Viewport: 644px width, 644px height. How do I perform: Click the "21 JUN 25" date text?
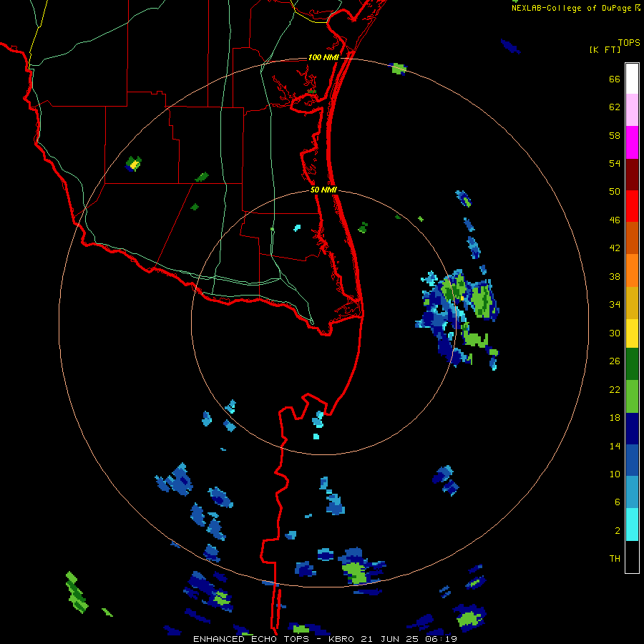click(x=389, y=639)
